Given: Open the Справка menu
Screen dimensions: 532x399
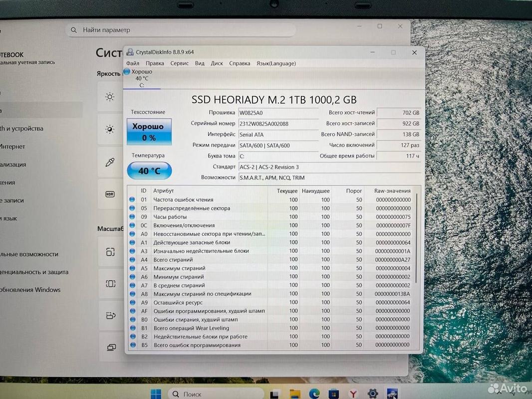Looking at the screenshot, I should pos(240,63).
